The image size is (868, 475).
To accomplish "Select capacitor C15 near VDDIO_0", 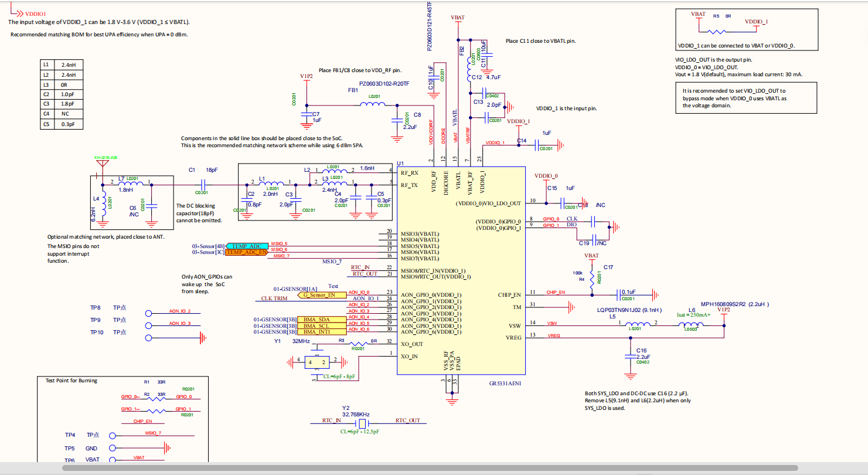I will (x=563, y=203).
